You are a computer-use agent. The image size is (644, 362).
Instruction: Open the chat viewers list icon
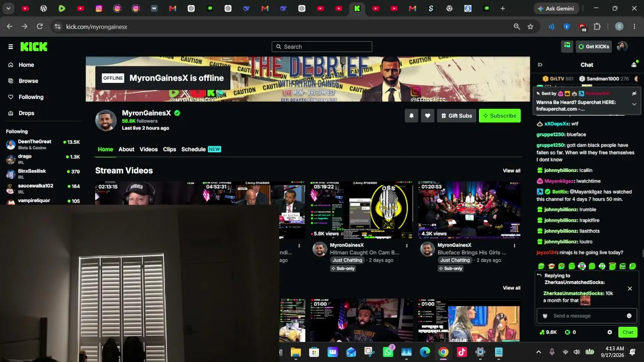(x=634, y=64)
